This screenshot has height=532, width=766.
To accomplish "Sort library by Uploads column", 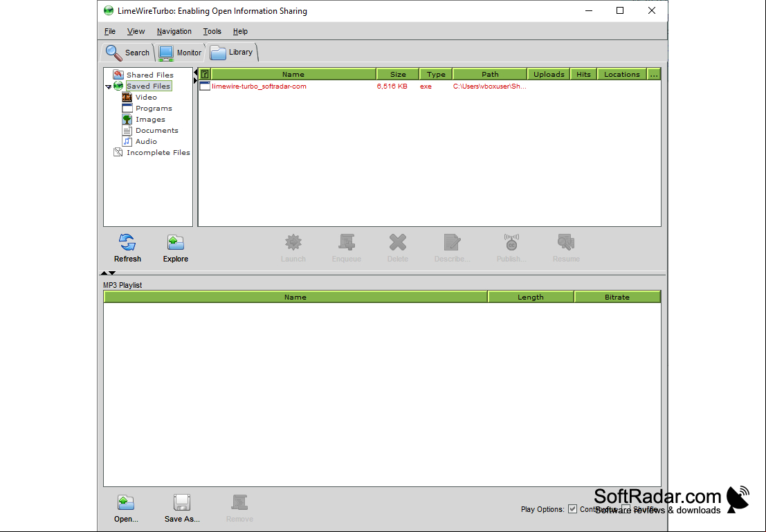I will click(549, 74).
